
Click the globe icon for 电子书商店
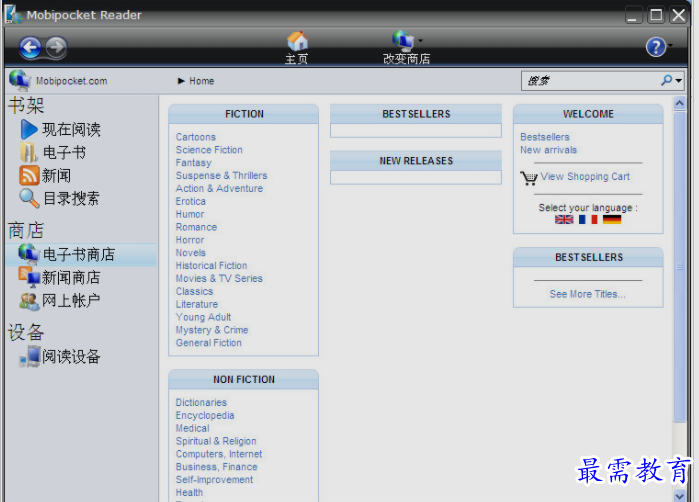(29, 254)
